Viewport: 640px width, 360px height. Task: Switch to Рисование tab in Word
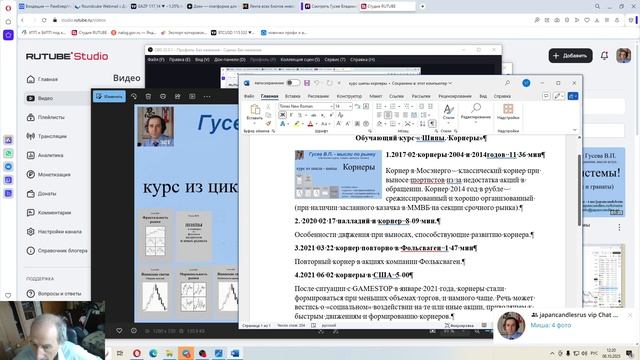[x=318, y=96]
